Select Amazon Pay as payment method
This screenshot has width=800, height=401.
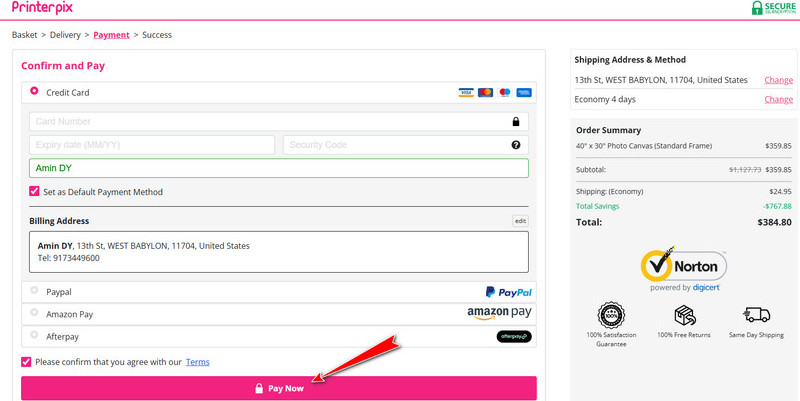pos(34,313)
